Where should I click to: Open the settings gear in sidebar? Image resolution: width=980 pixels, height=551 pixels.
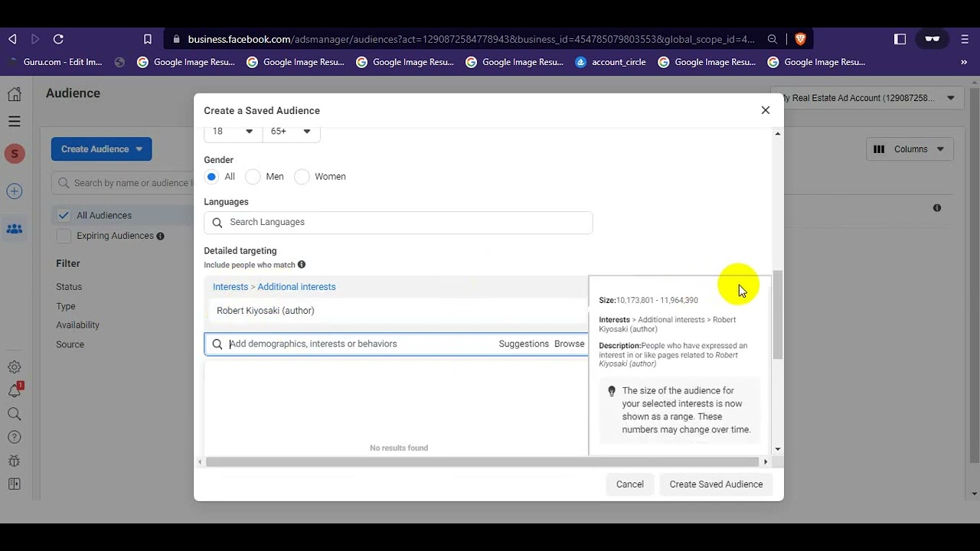[x=15, y=367]
